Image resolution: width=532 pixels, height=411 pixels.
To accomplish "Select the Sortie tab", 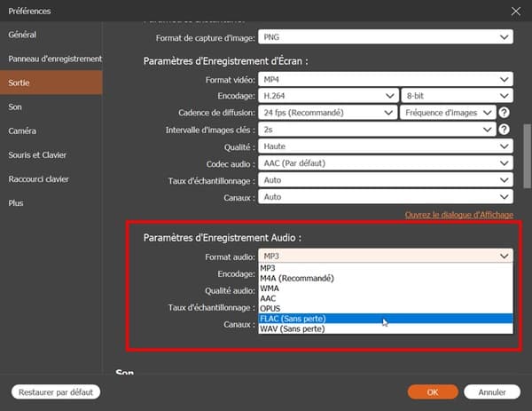I will point(51,83).
